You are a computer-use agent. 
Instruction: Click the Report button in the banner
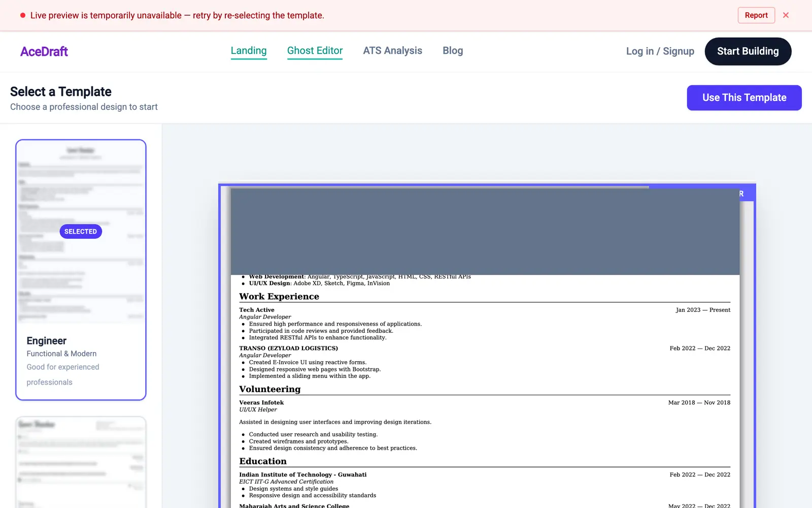tap(756, 15)
